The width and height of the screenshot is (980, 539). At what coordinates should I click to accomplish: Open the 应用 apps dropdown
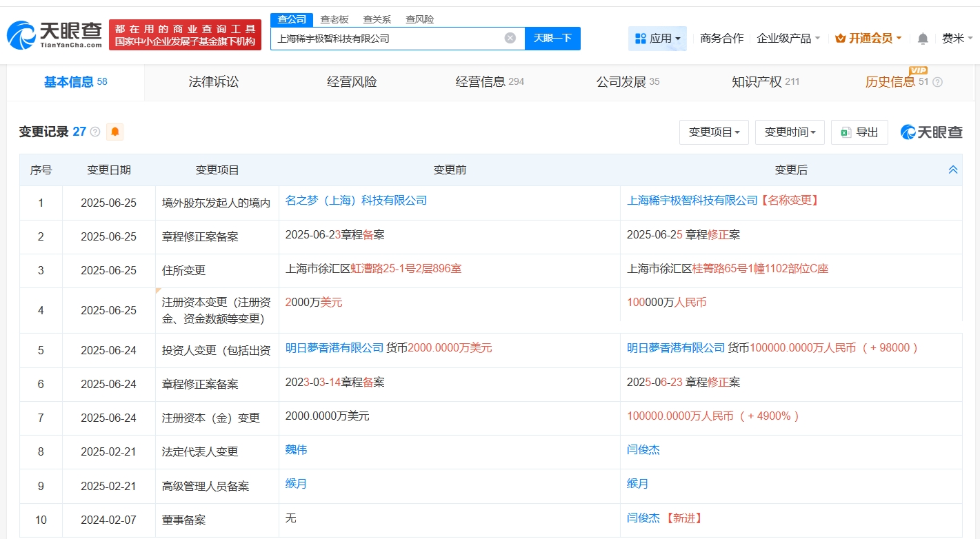coord(657,39)
